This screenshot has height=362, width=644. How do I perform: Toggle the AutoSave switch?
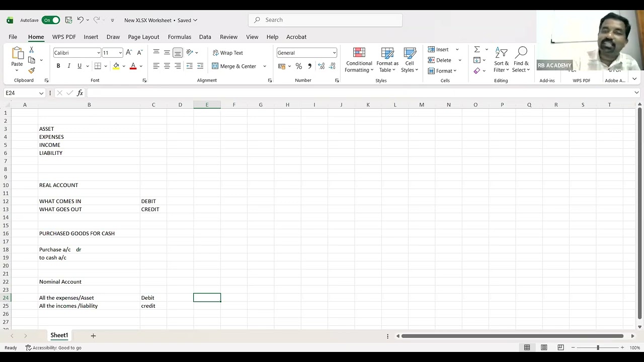pyautogui.click(x=51, y=20)
